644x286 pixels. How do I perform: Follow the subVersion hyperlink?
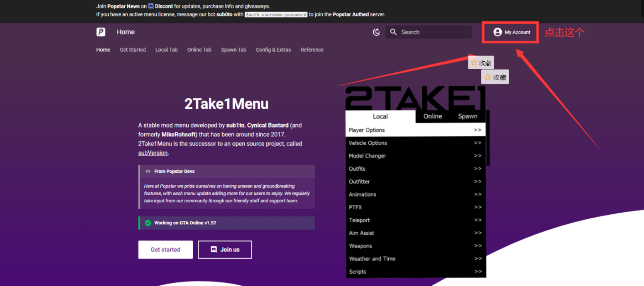coord(153,153)
